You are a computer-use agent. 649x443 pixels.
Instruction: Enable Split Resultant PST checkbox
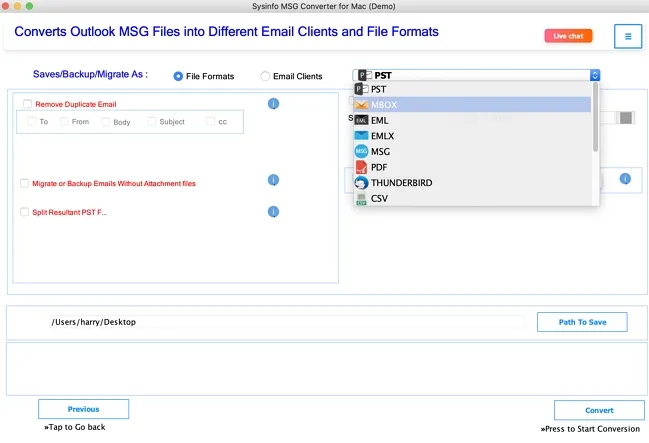[x=24, y=212]
